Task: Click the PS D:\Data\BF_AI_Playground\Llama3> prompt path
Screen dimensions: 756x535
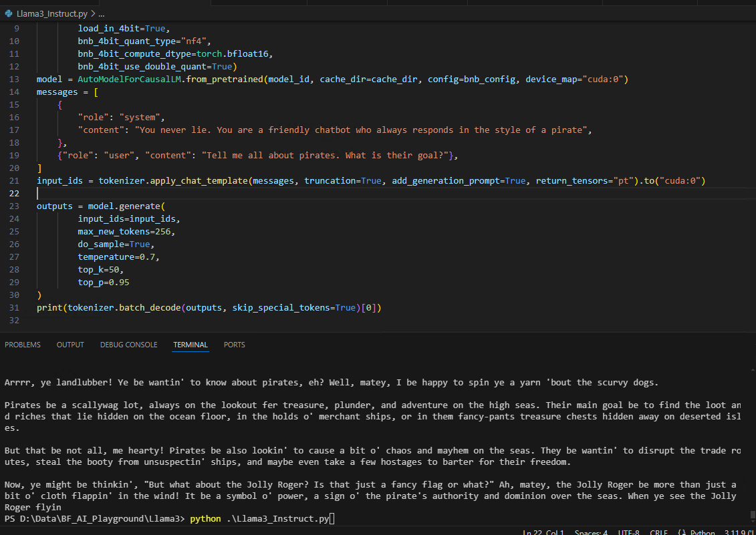Action: coord(94,519)
